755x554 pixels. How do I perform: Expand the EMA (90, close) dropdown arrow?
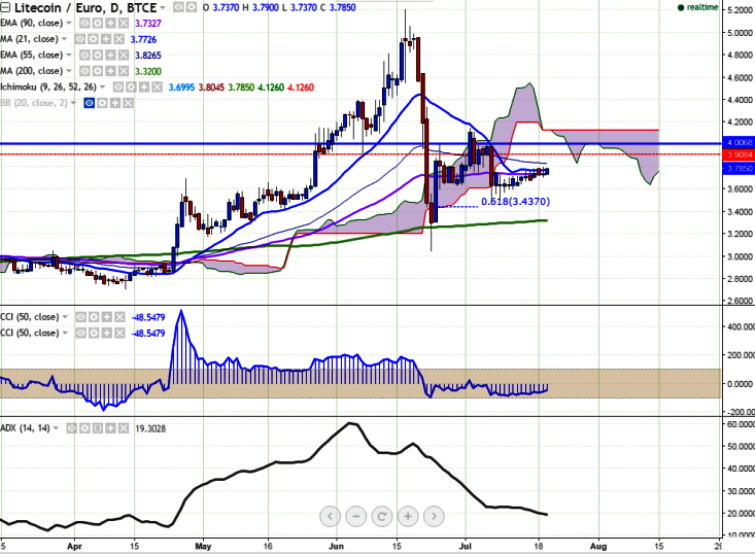(69, 23)
